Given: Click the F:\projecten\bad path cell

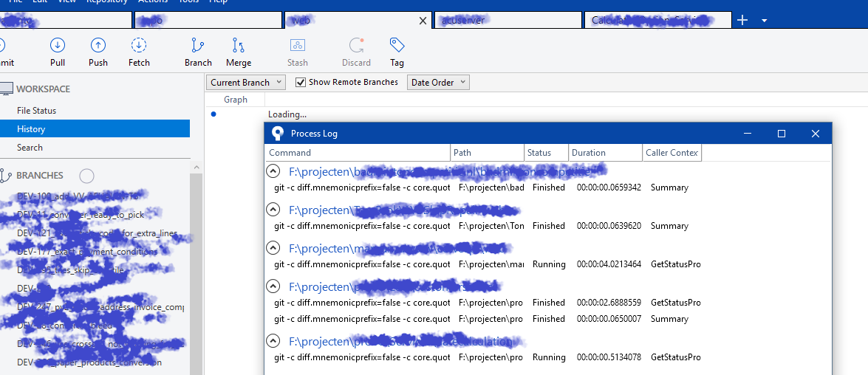Looking at the screenshot, I should pyautogui.click(x=491, y=187).
